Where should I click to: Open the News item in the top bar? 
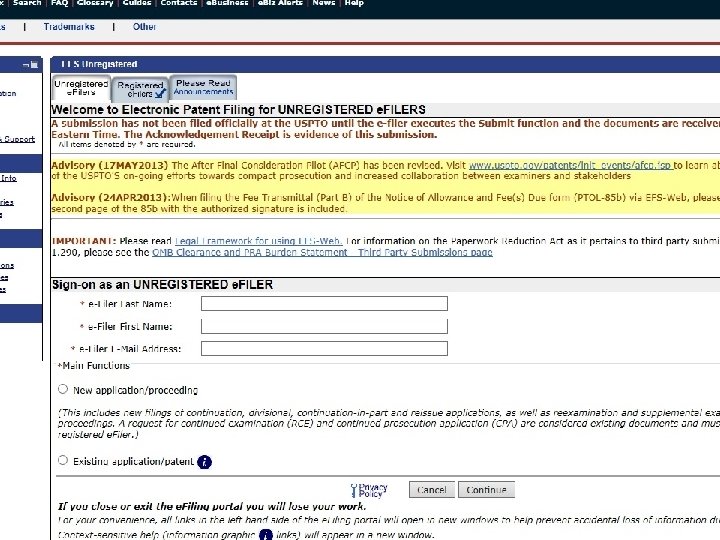324,3
